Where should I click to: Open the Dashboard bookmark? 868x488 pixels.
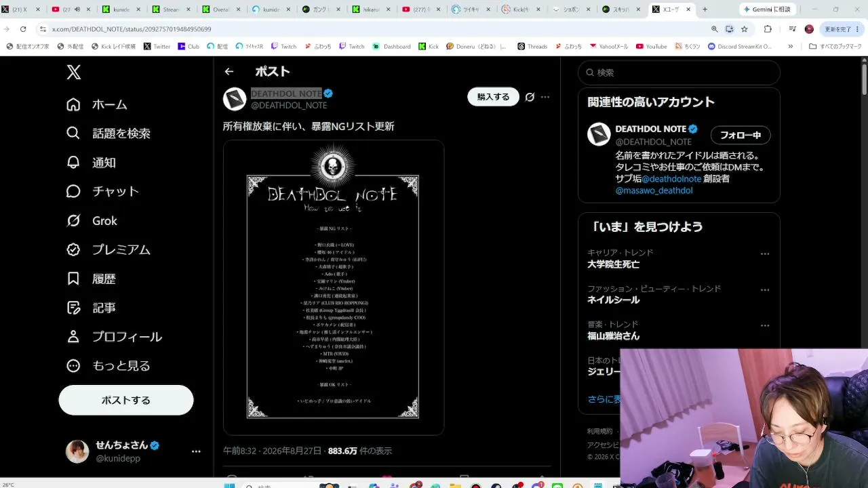392,47
